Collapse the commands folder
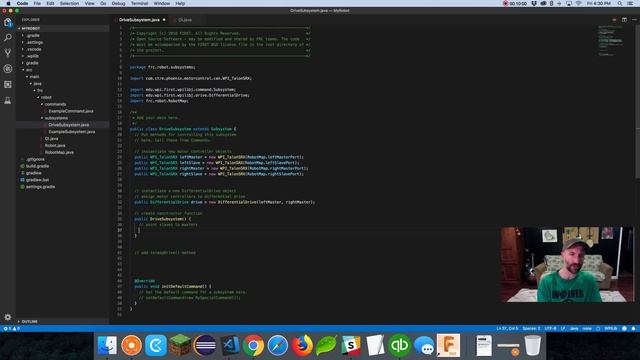Screen dimensions: 640x360 pyautogui.click(x=55, y=104)
